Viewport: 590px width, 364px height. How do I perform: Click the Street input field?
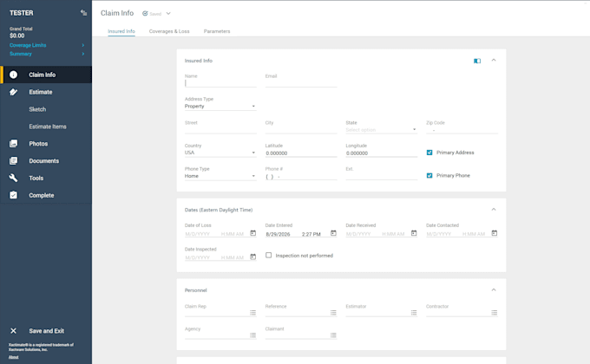220,130
